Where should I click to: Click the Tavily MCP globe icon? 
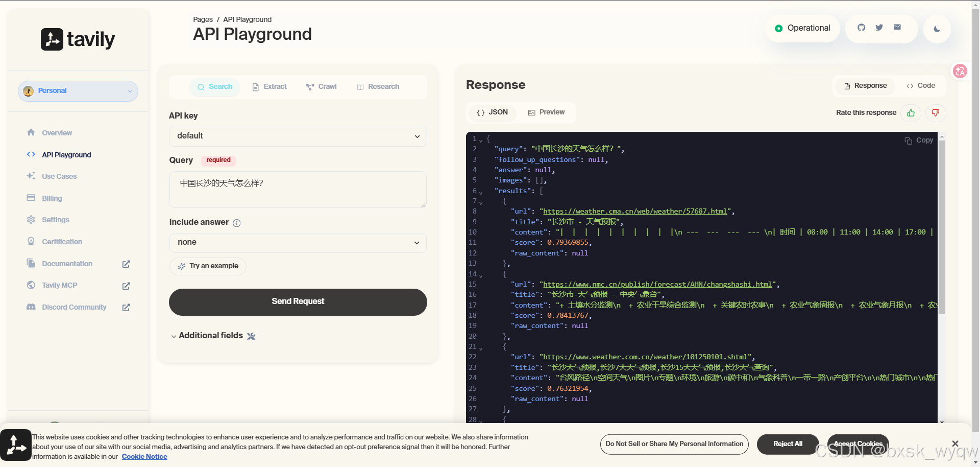coord(31,285)
